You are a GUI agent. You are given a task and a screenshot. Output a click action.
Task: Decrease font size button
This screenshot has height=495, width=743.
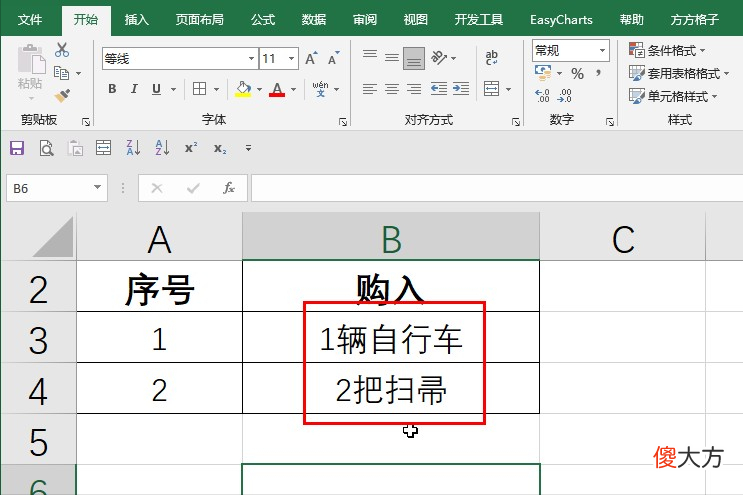coord(334,58)
